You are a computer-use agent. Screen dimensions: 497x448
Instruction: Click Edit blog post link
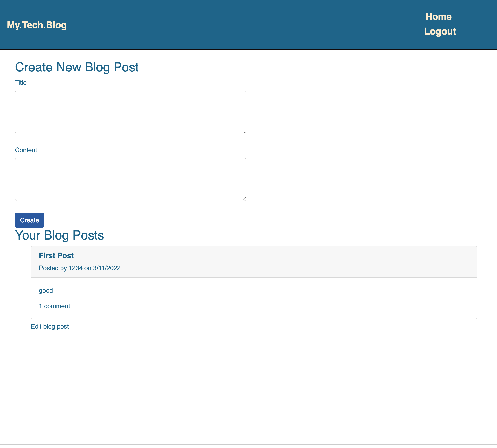(50, 326)
